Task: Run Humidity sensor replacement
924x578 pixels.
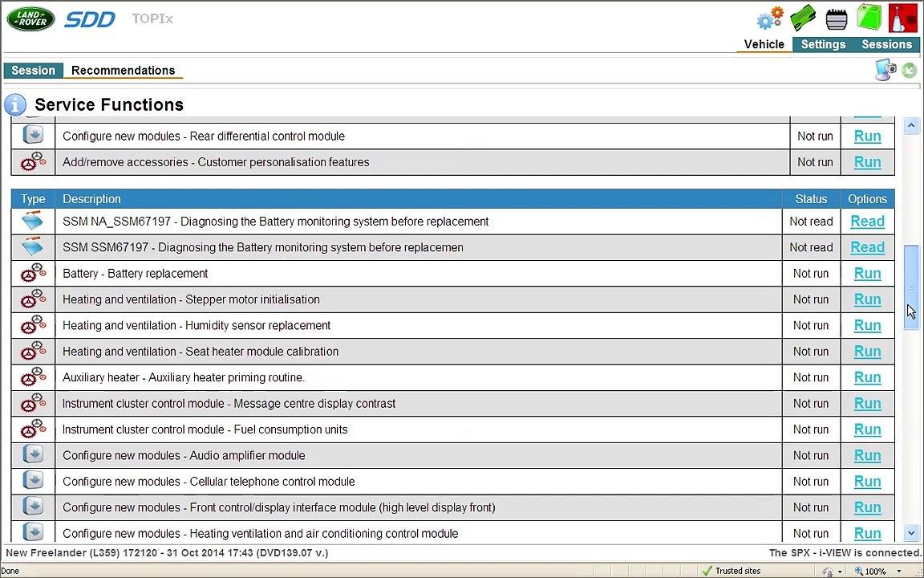Action: click(867, 325)
